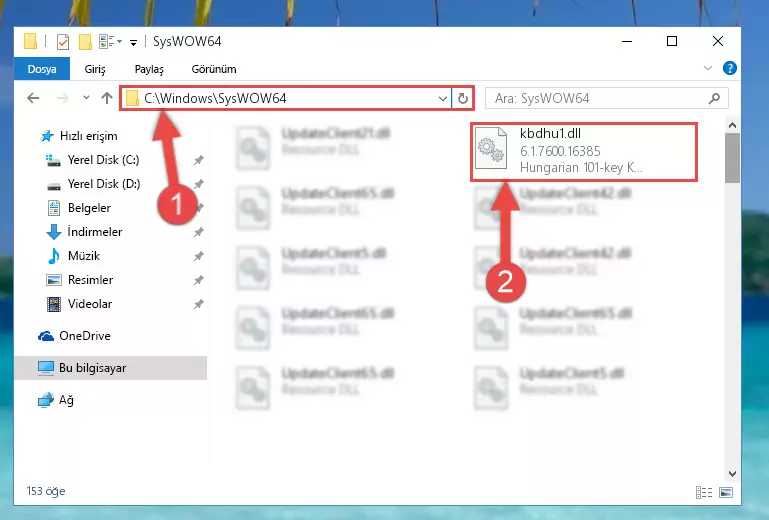Click the version text 6.1.7600.16385

pyautogui.click(x=560, y=151)
